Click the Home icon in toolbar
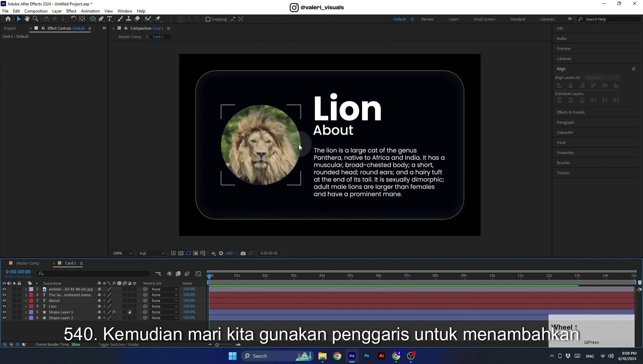 [x=8, y=19]
